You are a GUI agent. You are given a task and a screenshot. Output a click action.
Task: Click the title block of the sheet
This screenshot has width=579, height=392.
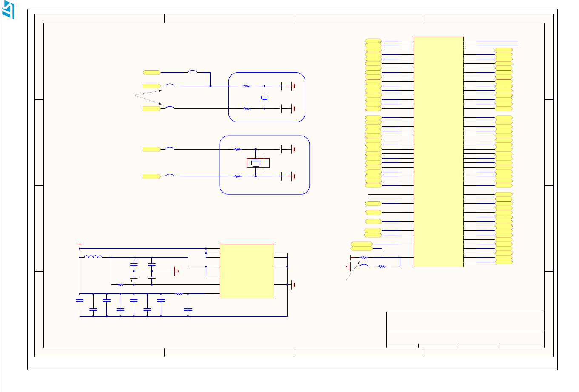click(x=465, y=330)
